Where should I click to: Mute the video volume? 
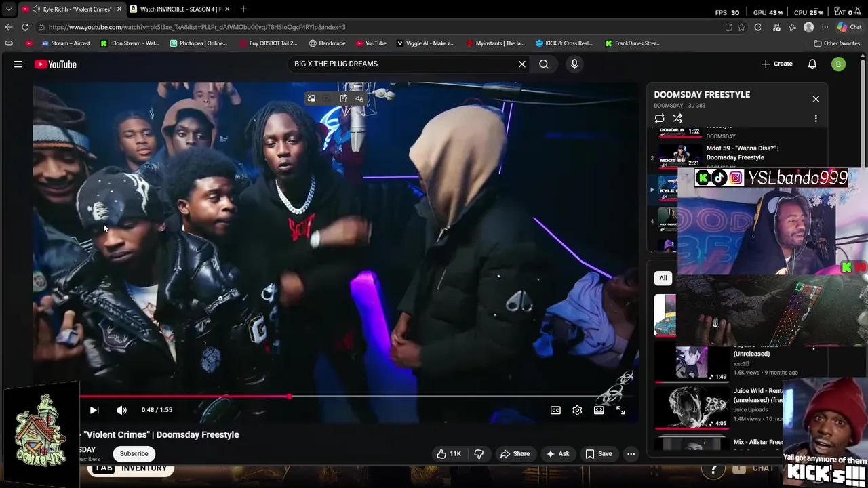tap(121, 410)
